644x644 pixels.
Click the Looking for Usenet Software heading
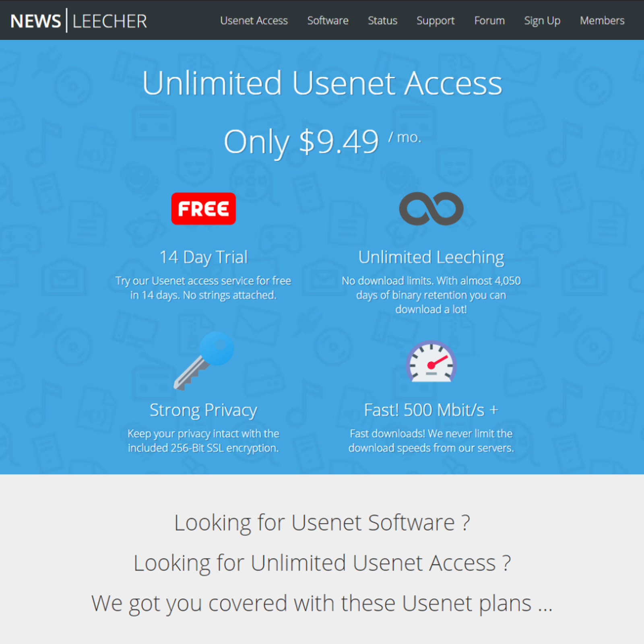click(x=322, y=523)
